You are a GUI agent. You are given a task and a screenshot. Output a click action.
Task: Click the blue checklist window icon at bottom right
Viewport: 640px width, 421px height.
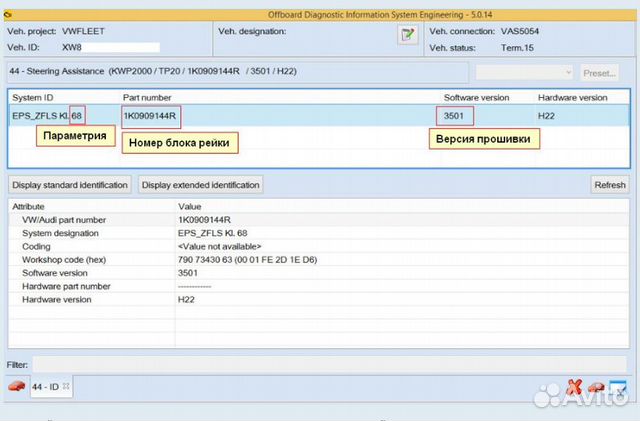[x=618, y=388]
